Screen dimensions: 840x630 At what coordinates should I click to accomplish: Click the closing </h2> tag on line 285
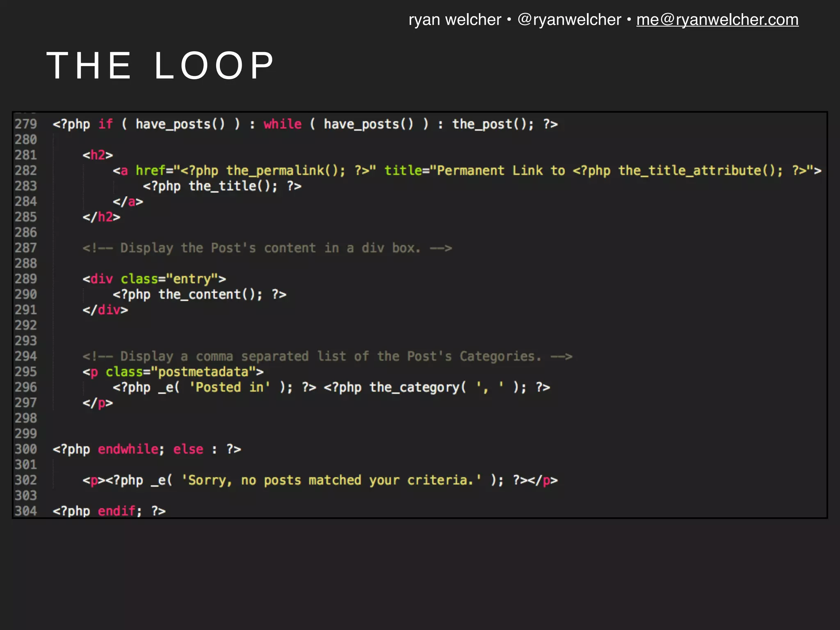[101, 217]
